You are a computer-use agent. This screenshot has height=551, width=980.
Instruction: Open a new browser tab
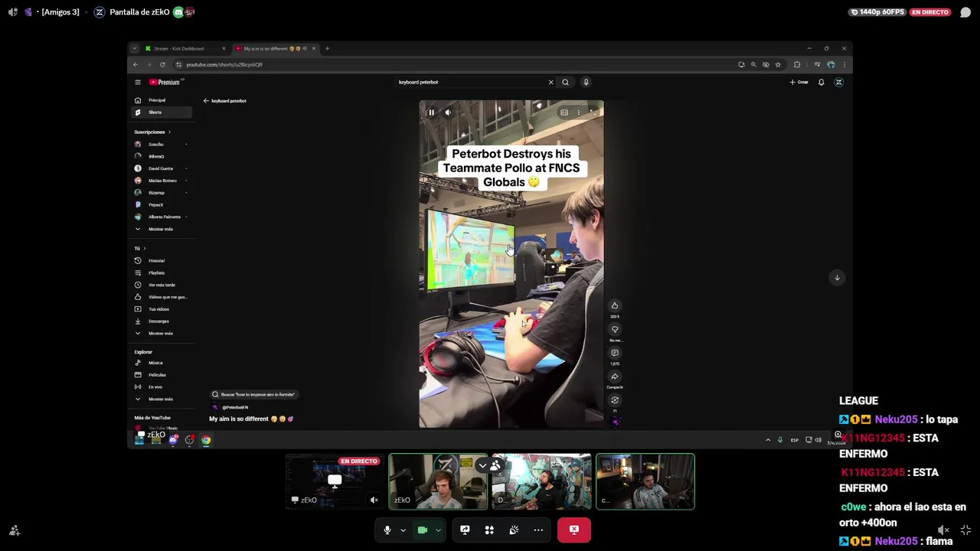click(x=327, y=49)
